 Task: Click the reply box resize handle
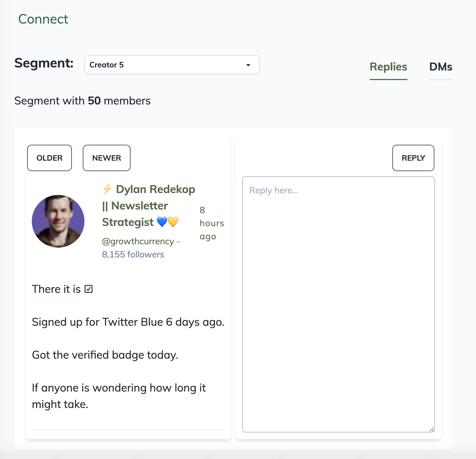click(432, 429)
